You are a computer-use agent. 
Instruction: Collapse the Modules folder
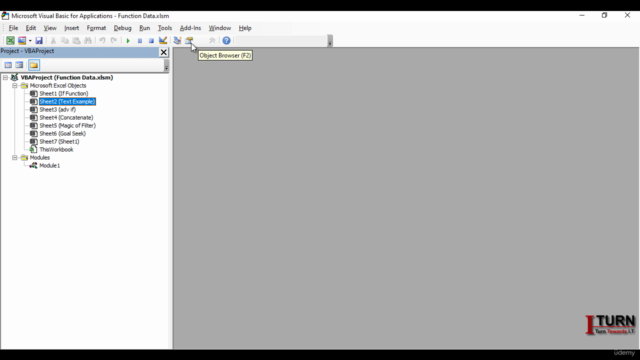tap(15, 158)
